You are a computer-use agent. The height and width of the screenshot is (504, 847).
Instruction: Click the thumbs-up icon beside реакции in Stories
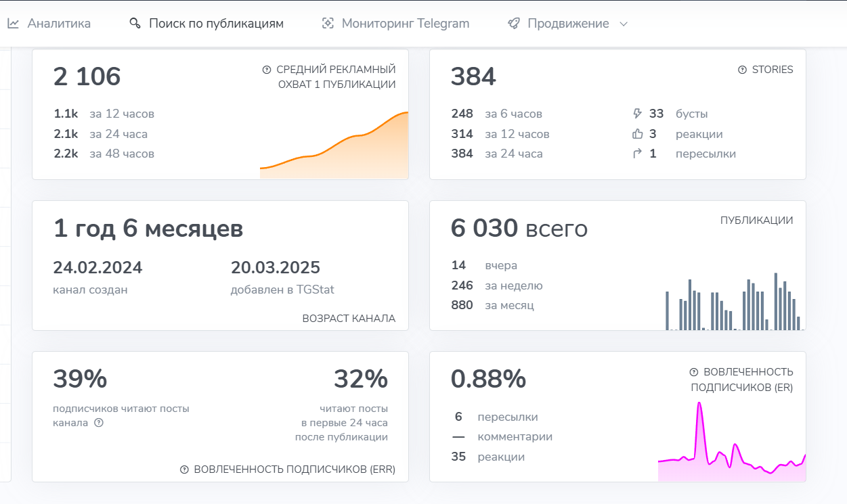pos(636,134)
